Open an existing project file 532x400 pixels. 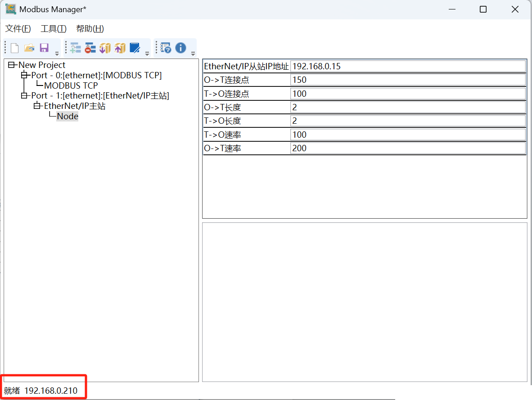(30, 48)
